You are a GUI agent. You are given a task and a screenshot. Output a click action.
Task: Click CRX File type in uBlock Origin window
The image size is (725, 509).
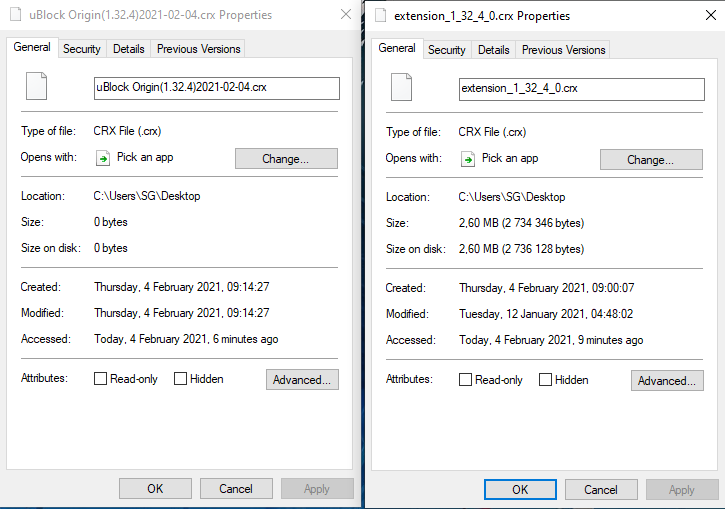pyautogui.click(x=127, y=131)
